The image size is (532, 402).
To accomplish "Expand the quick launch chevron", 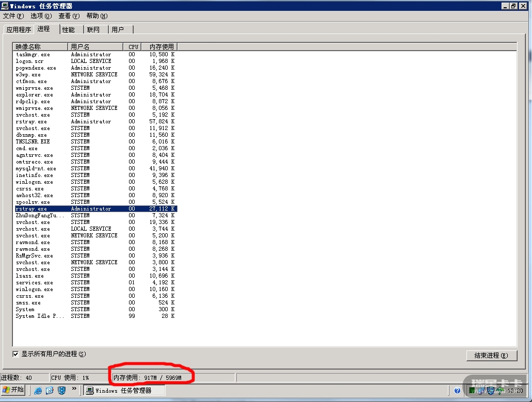I will coord(74,389).
